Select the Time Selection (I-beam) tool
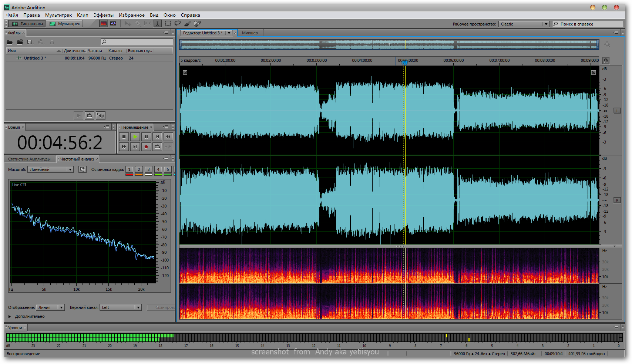The image size is (632, 364). 158,24
